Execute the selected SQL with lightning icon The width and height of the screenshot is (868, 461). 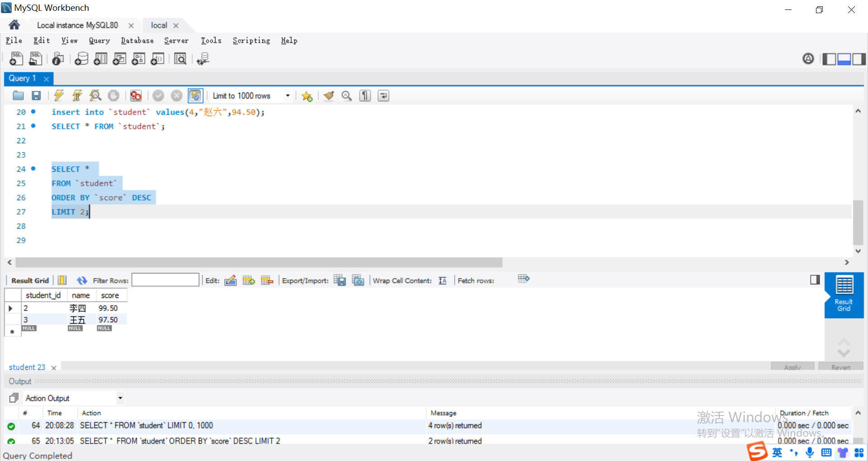59,95
